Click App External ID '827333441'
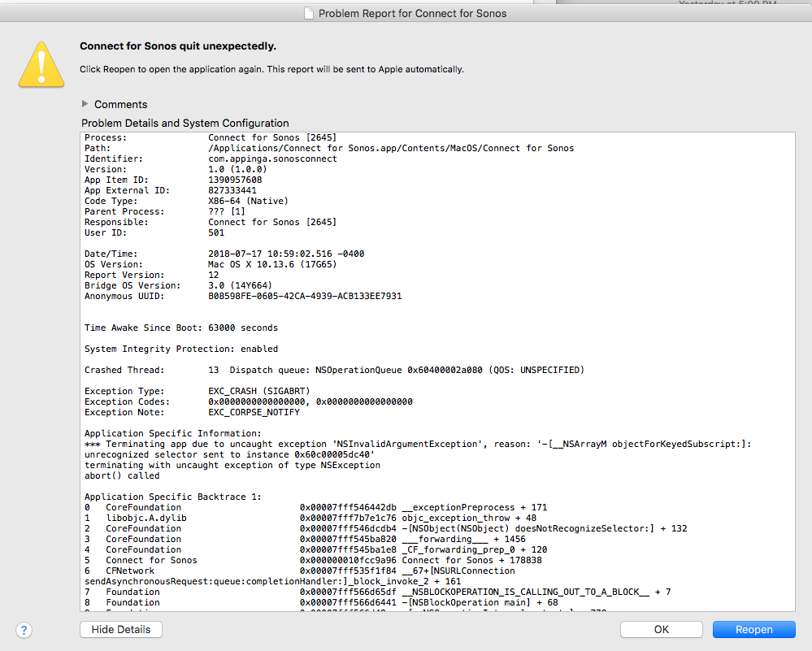The image size is (812, 651). pyautogui.click(x=232, y=191)
